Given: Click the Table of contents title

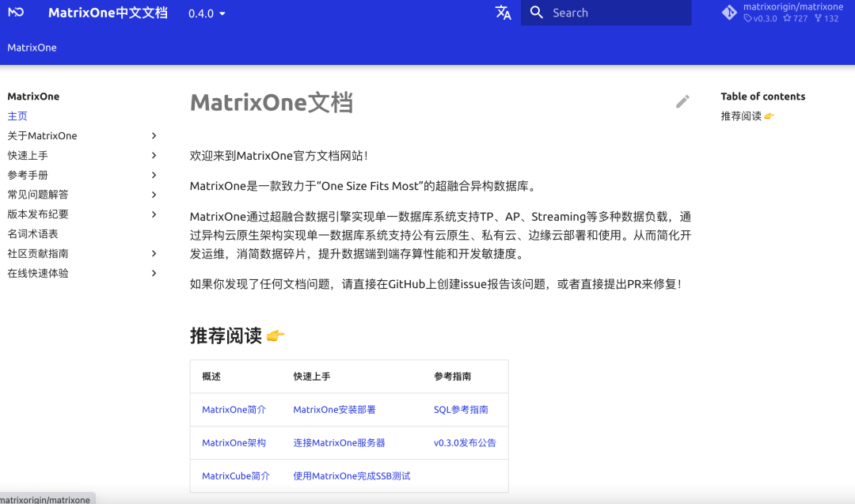Looking at the screenshot, I should [763, 97].
